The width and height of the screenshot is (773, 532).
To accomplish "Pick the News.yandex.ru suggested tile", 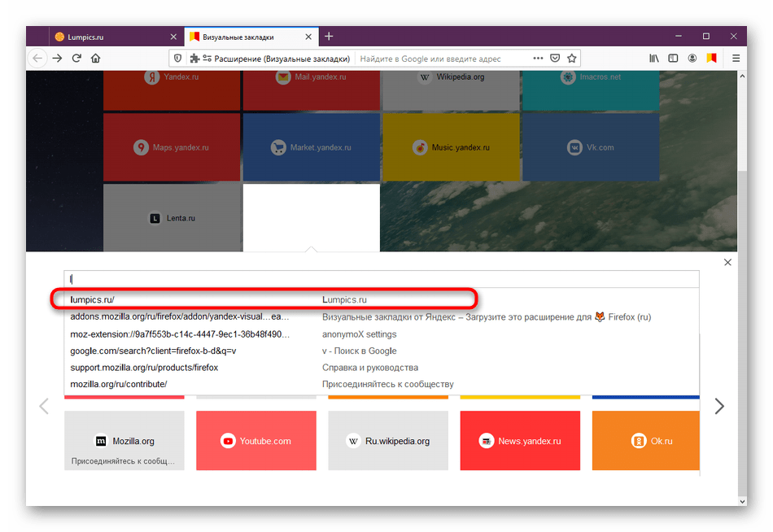I will tap(520, 441).
